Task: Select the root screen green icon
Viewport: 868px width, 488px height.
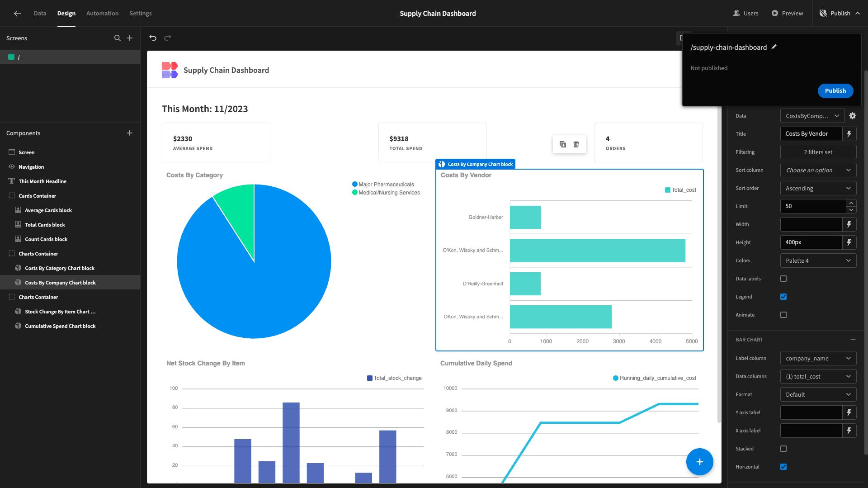Action: [x=11, y=57]
